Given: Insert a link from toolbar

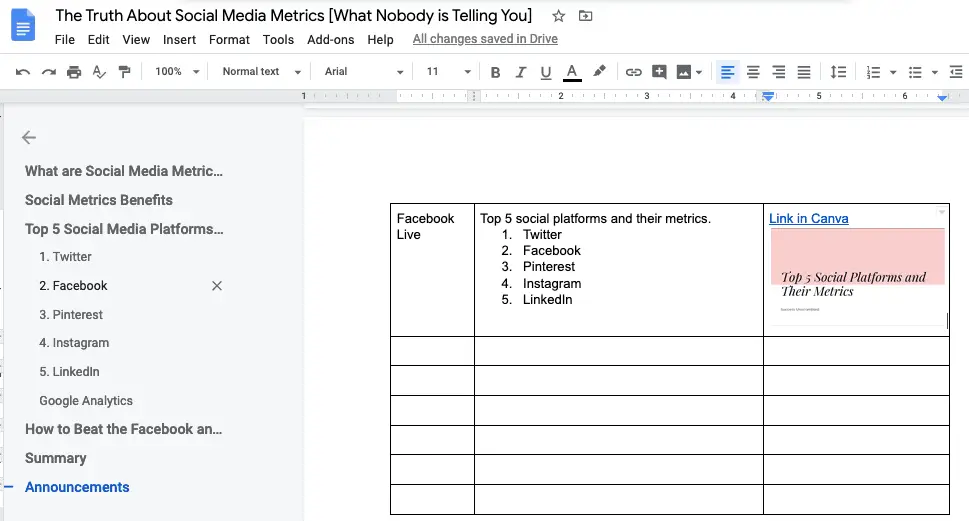Looking at the screenshot, I should (633, 72).
